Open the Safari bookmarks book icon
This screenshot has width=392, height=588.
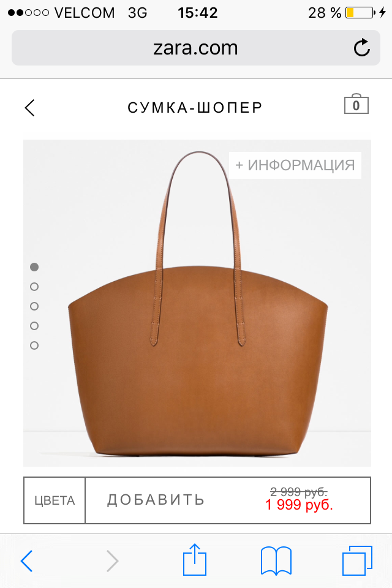pos(276,561)
